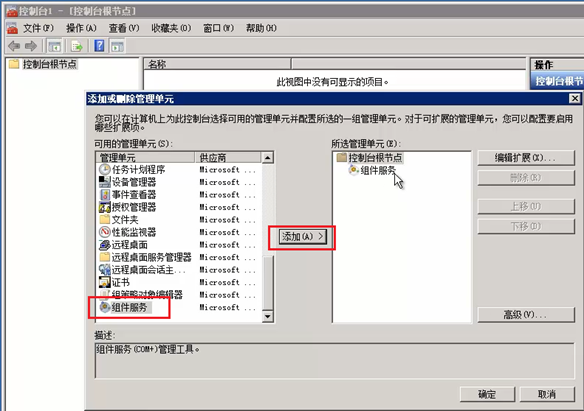584x411 pixels.
Task: Open the 查看(V) menu
Action: click(124, 28)
